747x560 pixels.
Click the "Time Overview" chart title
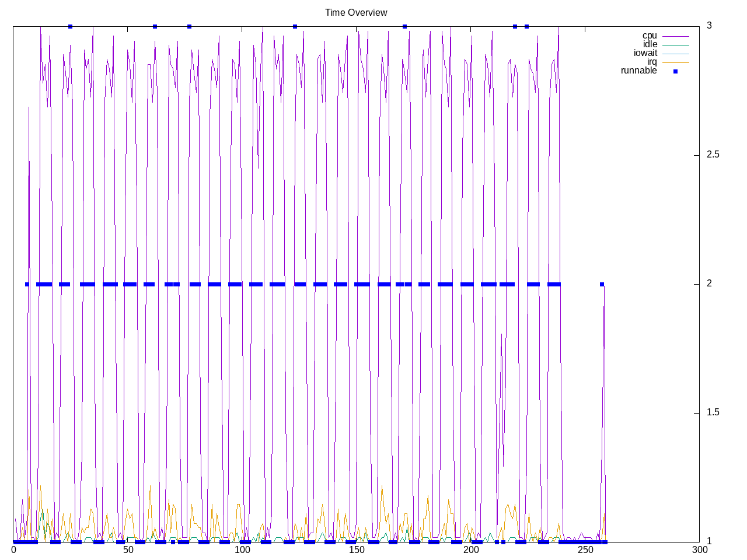[x=356, y=13]
